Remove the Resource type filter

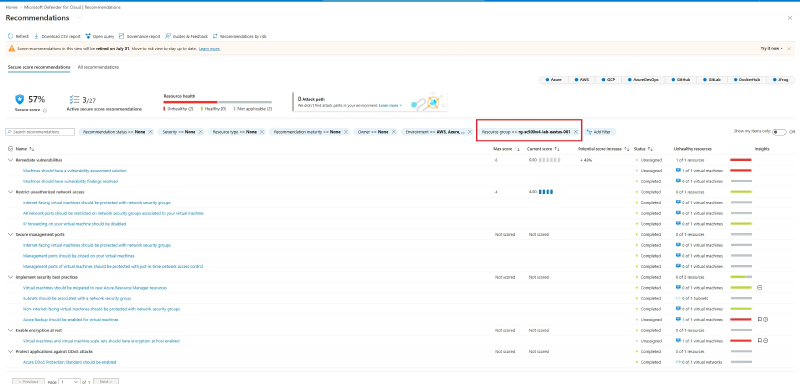point(262,132)
